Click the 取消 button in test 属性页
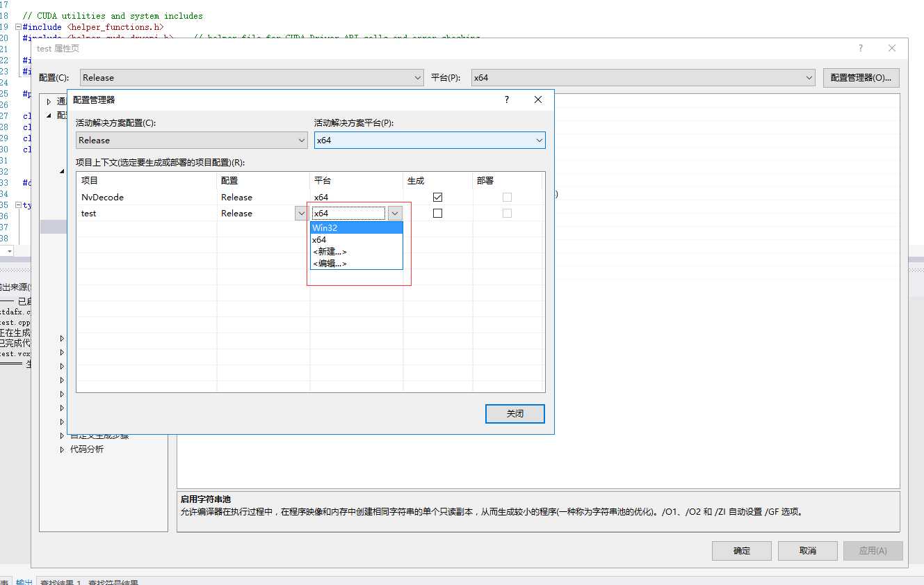This screenshot has width=924, height=585. (x=807, y=550)
